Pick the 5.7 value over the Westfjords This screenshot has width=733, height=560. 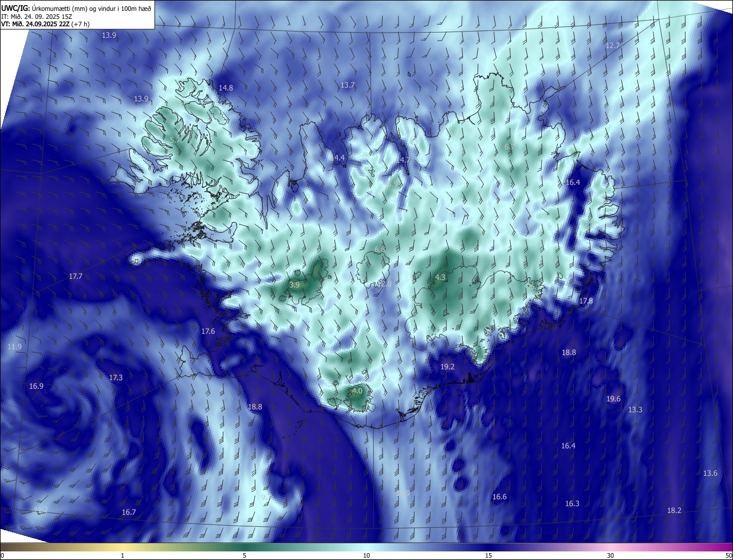[176, 139]
